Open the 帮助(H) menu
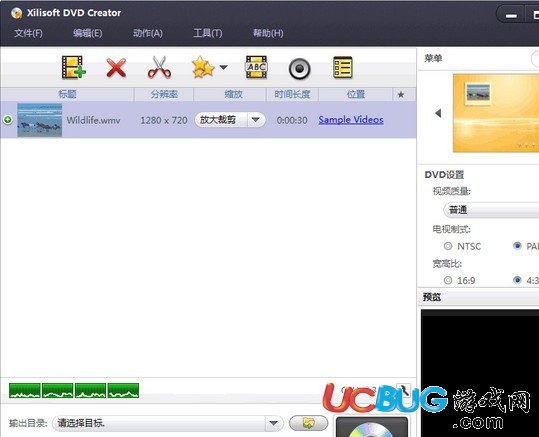 point(268,33)
